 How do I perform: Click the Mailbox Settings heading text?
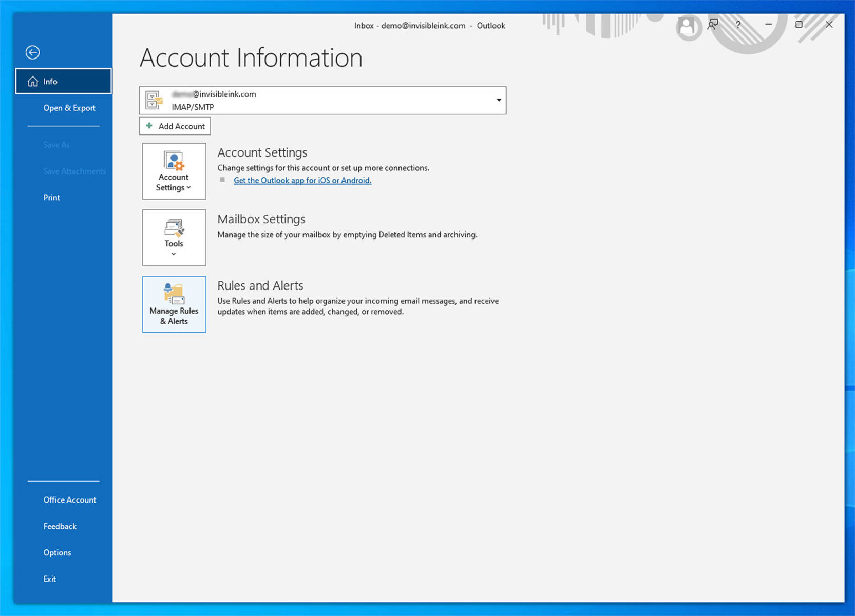coord(261,219)
